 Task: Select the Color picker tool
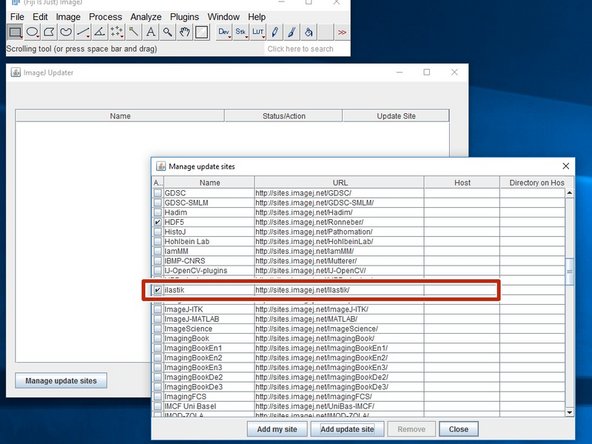202,32
